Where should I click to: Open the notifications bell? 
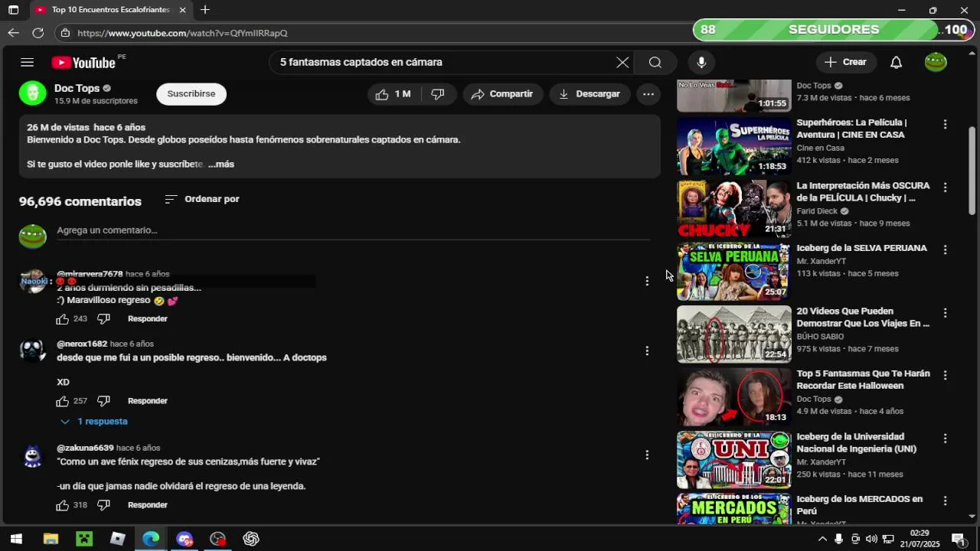896,63
